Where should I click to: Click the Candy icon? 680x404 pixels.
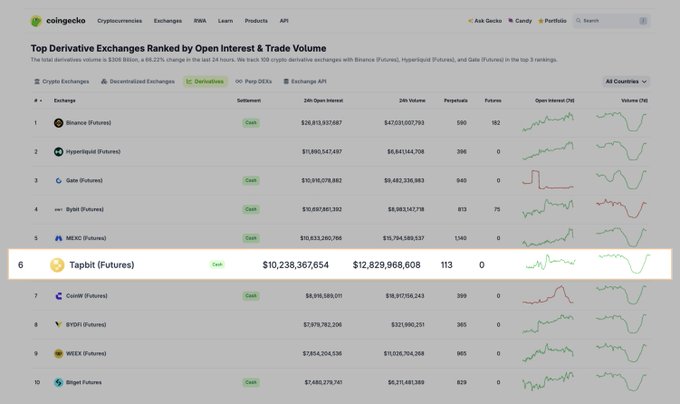pos(511,20)
